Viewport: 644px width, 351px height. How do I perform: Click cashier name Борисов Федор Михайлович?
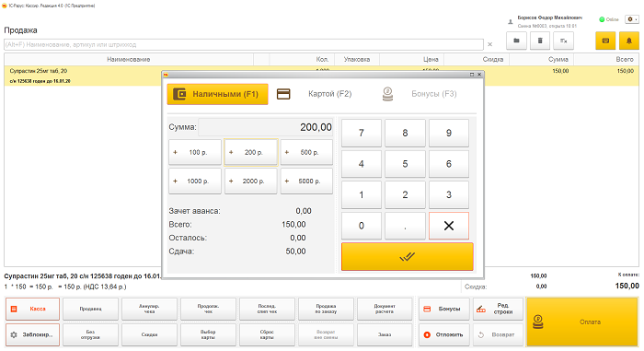[549, 18]
